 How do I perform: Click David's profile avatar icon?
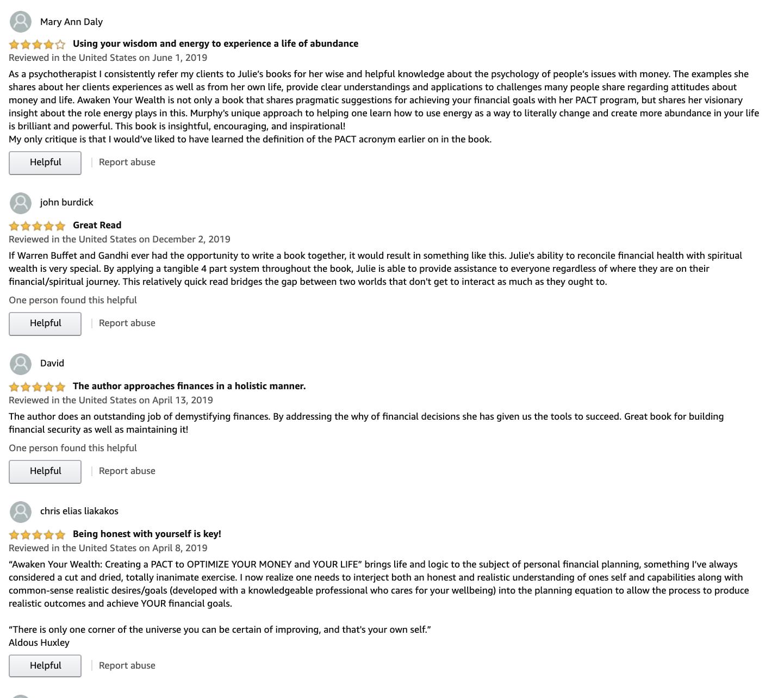tap(21, 363)
